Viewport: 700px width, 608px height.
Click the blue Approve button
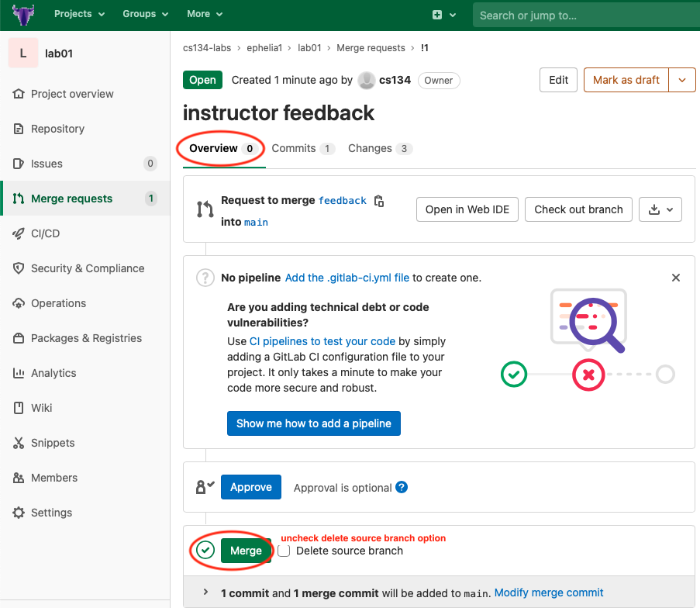[251, 487]
